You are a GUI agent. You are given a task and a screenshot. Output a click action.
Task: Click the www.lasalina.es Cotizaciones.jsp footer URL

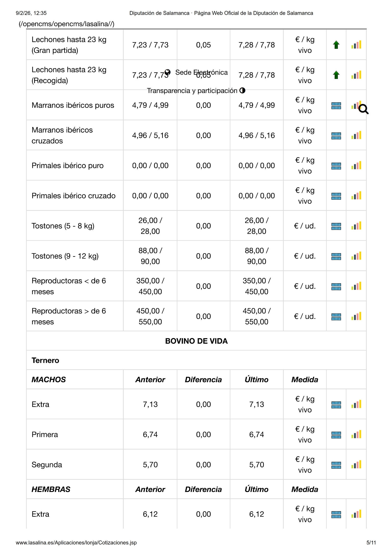[x=76, y=542]
